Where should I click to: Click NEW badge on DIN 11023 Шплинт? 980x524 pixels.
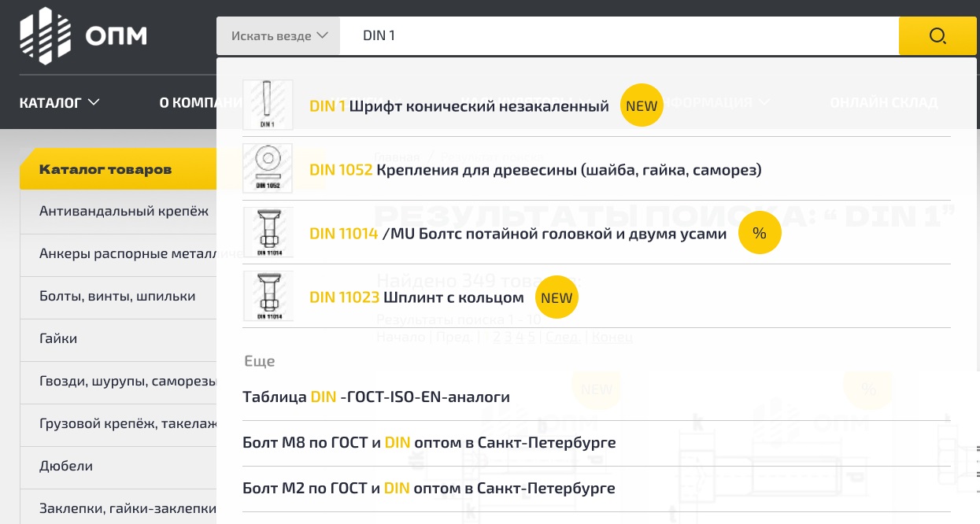pos(557,297)
